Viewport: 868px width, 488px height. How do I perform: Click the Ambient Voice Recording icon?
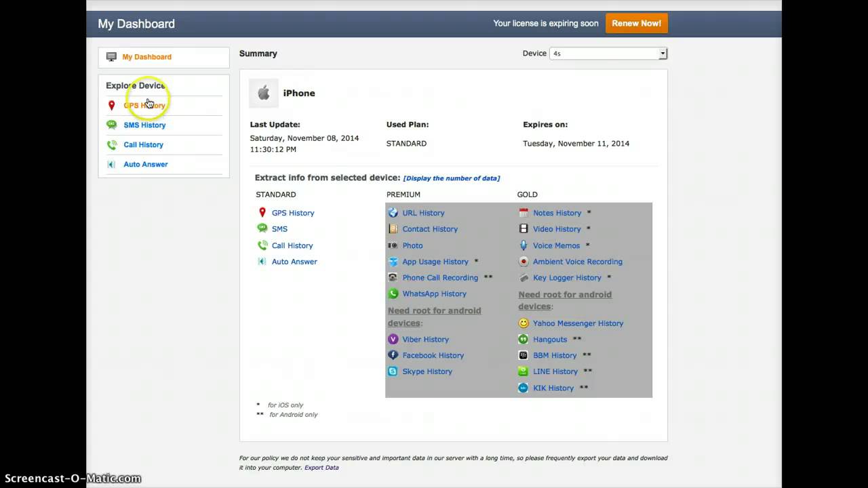(x=524, y=262)
